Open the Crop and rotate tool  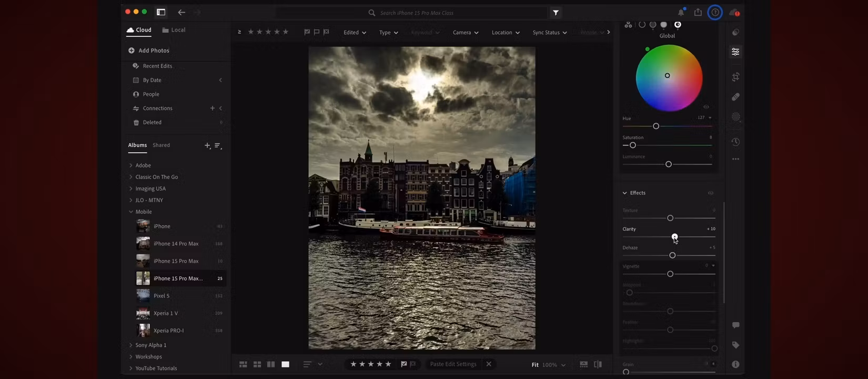click(x=735, y=77)
